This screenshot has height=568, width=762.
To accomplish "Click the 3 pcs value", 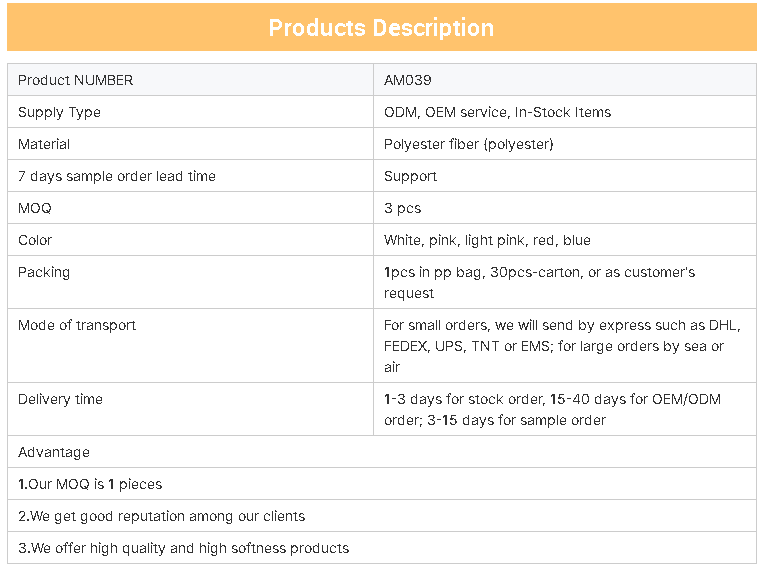I will 402,208.
